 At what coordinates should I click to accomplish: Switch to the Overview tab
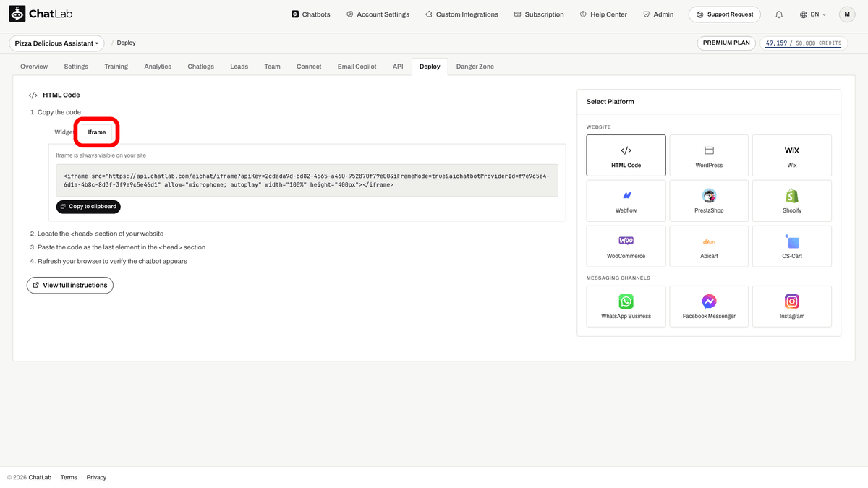34,67
